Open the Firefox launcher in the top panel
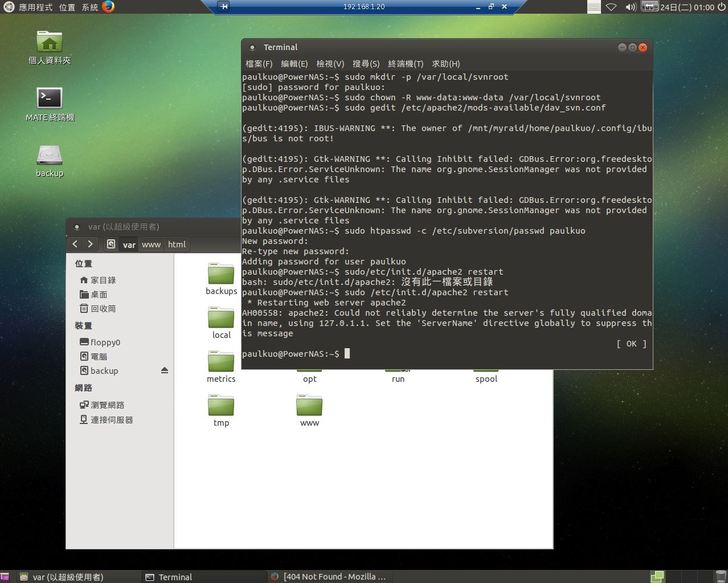Image resolution: width=728 pixels, height=583 pixels. (108, 7)
